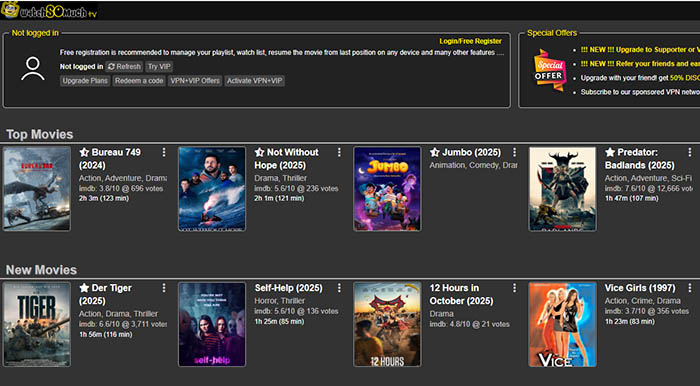
Task: Open Predator: Badlands poster thumbnail
Action: point(562,189)
